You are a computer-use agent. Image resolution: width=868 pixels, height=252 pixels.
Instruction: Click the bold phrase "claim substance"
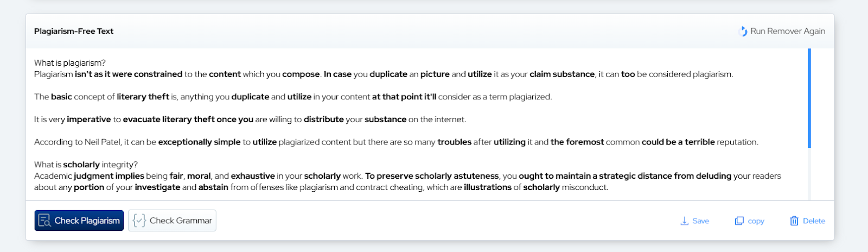562,74
